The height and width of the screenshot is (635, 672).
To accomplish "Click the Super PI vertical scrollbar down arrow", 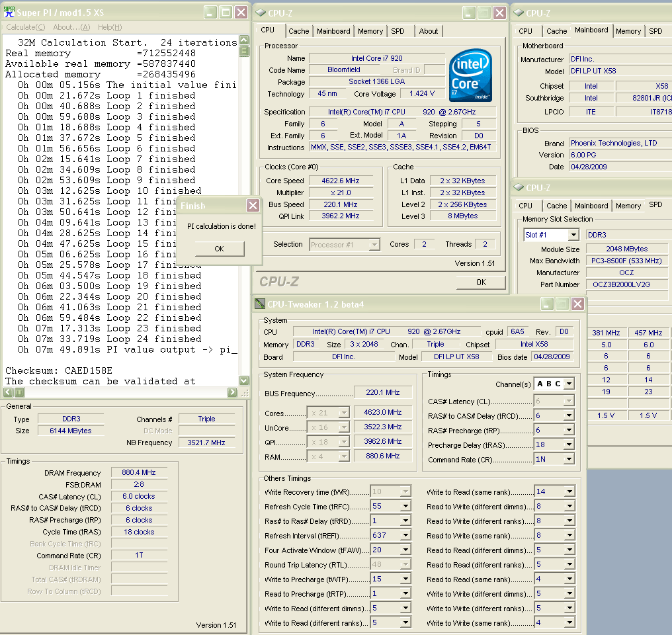I will click(244, 380).
